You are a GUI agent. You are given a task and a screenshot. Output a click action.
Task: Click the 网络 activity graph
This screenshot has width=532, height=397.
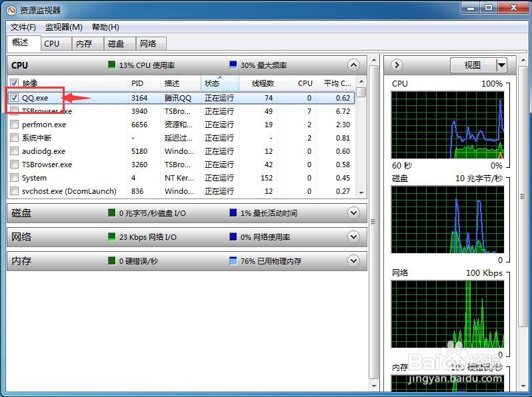click(x=447, y=314)
